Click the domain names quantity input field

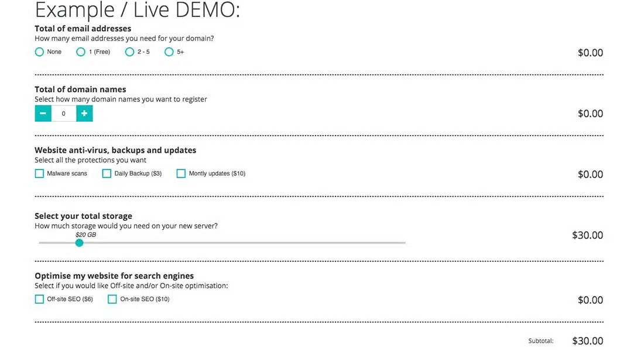(x=64, y=114)
